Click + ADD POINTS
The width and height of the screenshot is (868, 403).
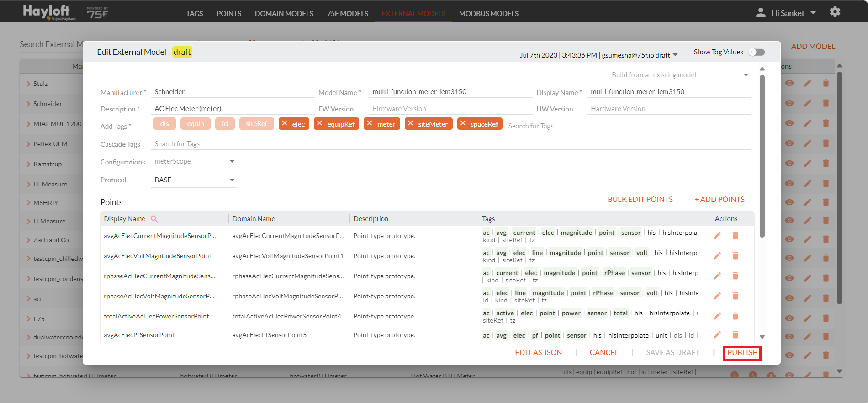tap(720, 200)
